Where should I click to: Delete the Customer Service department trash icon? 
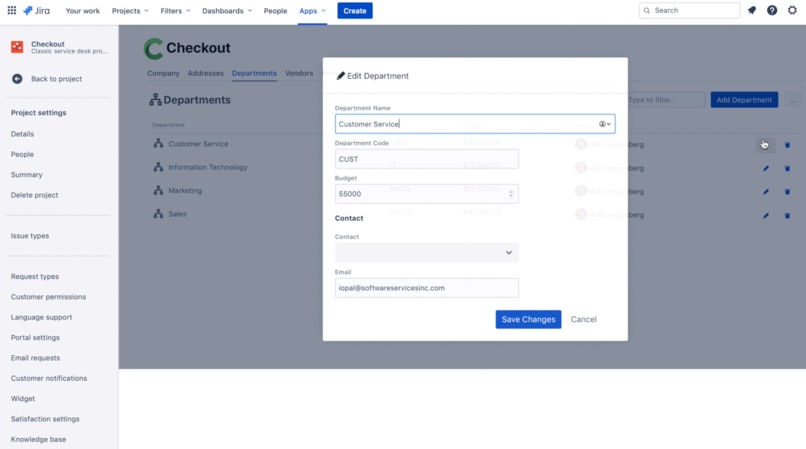click(x=787, y=145)
